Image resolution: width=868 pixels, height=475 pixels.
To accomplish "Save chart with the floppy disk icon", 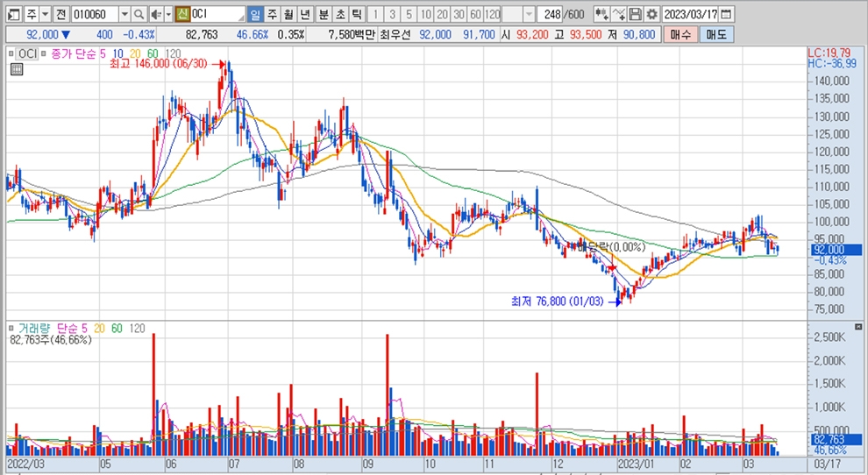I will coord(636,14).
